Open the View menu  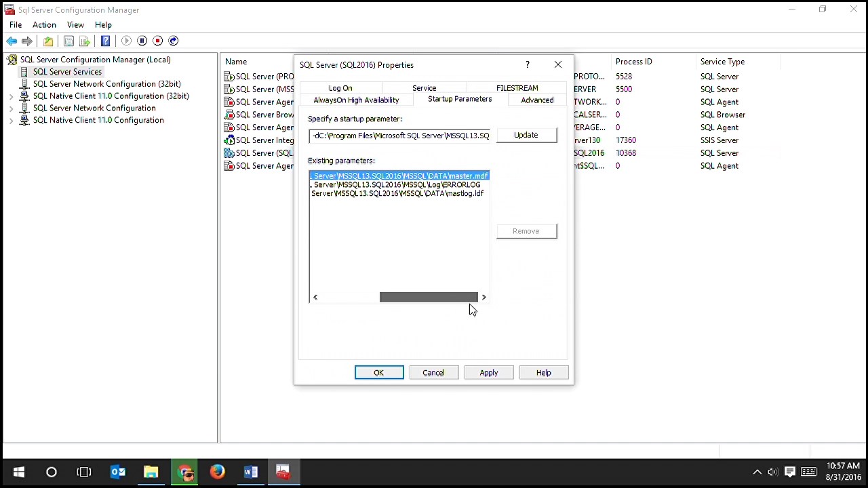coord(75,25)
